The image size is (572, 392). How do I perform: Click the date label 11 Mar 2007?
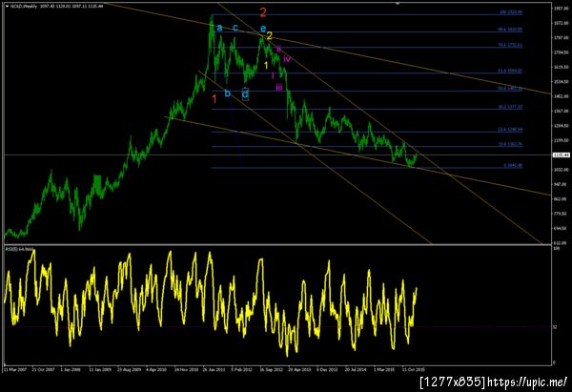pyautogui.click(x=15, y=370)
